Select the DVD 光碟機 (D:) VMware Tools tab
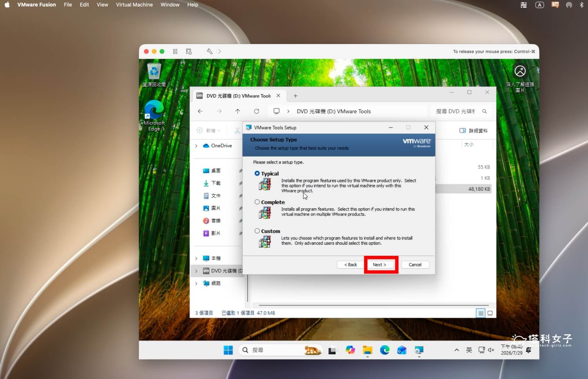 238,96
